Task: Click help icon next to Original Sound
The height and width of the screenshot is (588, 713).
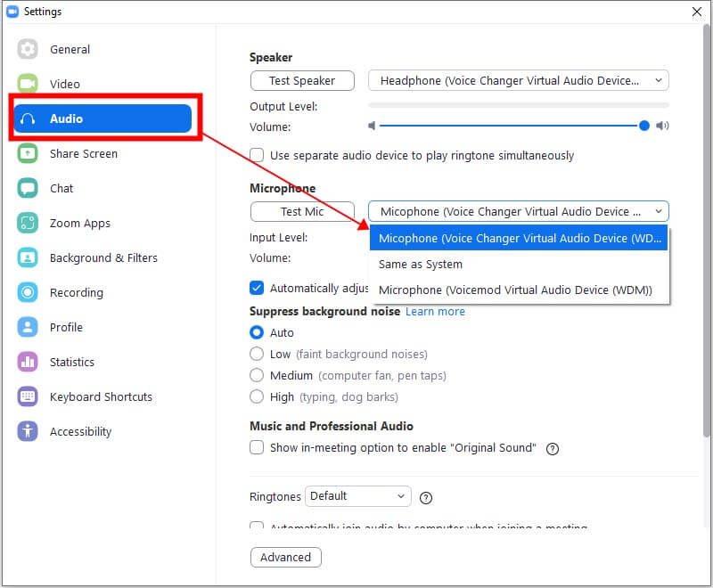Action: pyautogui.click(x=552, y=449)
